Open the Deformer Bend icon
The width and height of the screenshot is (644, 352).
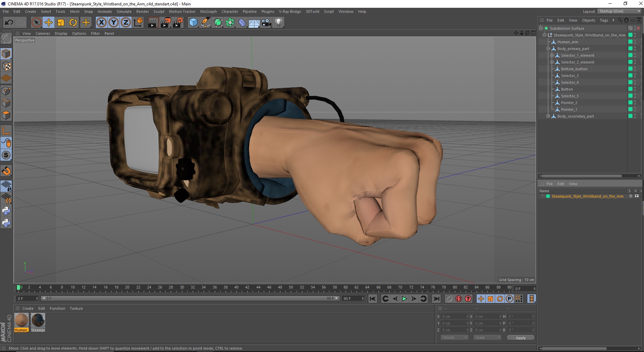242,23
